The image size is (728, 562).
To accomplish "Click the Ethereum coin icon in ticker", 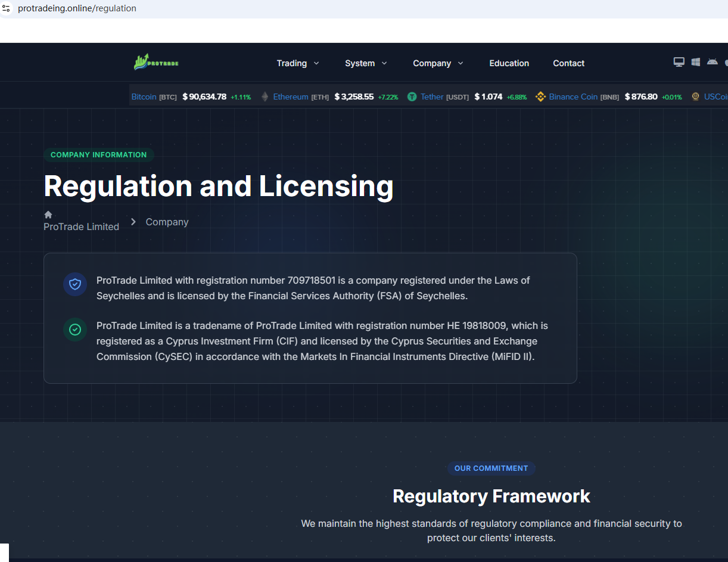I will coord(265,97).
